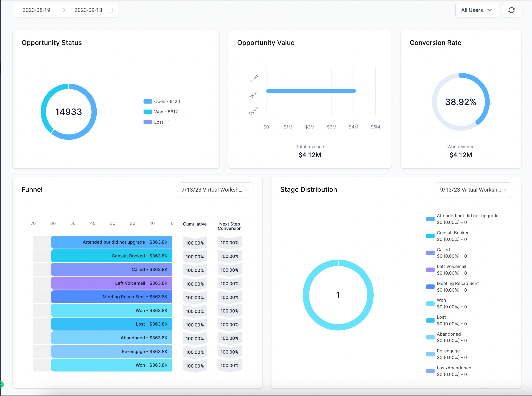Viewport: 532px width, 396px height.
Task: Click the Lost - $363.8K funnel bar
Action: coord(112,324)
